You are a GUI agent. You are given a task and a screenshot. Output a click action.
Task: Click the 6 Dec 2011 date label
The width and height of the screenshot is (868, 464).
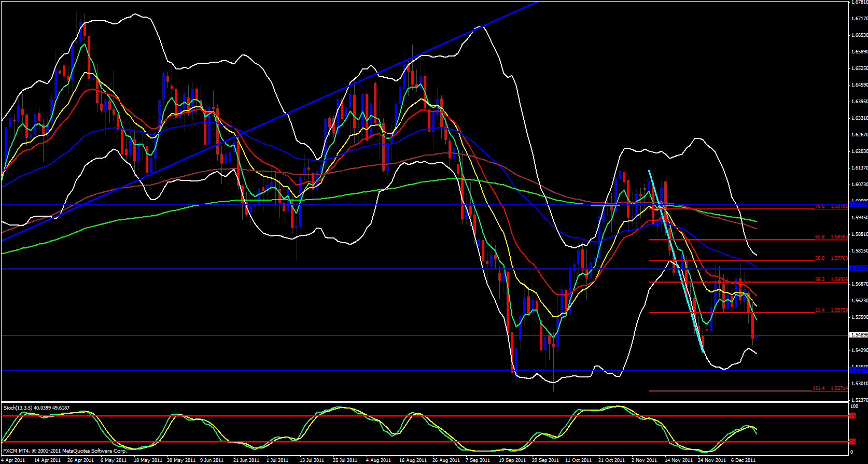tap(743, 460)
